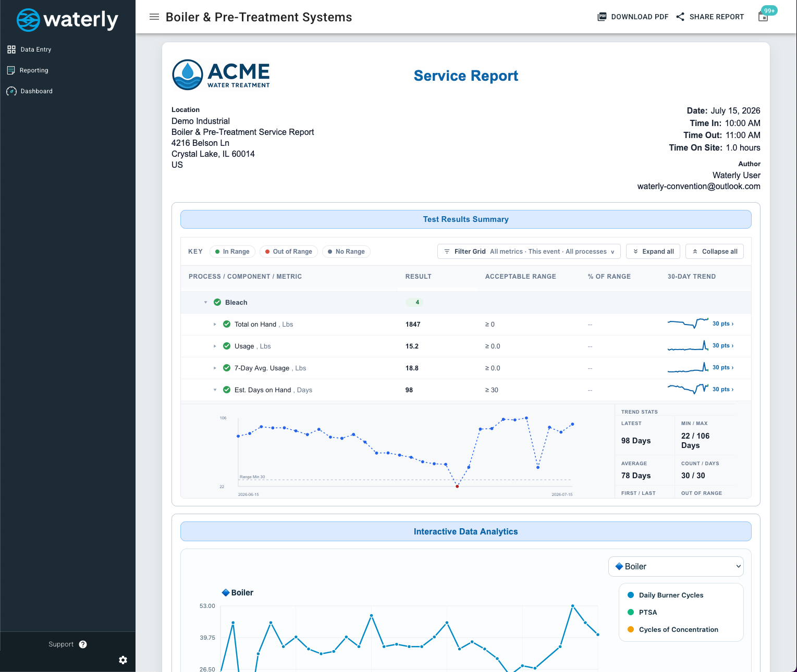797x672 pixels.
Task: Click the ACME Water Treatment logo
Action: click(x=221, y=75)
